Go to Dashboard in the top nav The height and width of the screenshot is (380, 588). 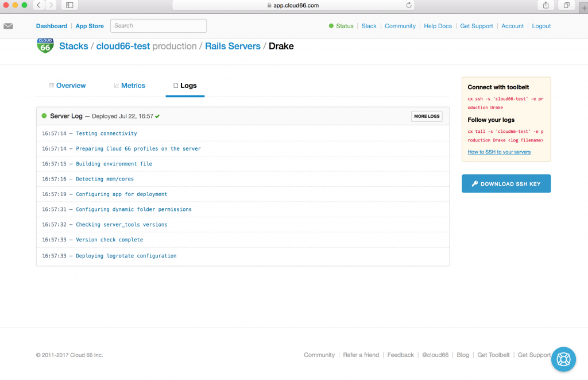51,26
